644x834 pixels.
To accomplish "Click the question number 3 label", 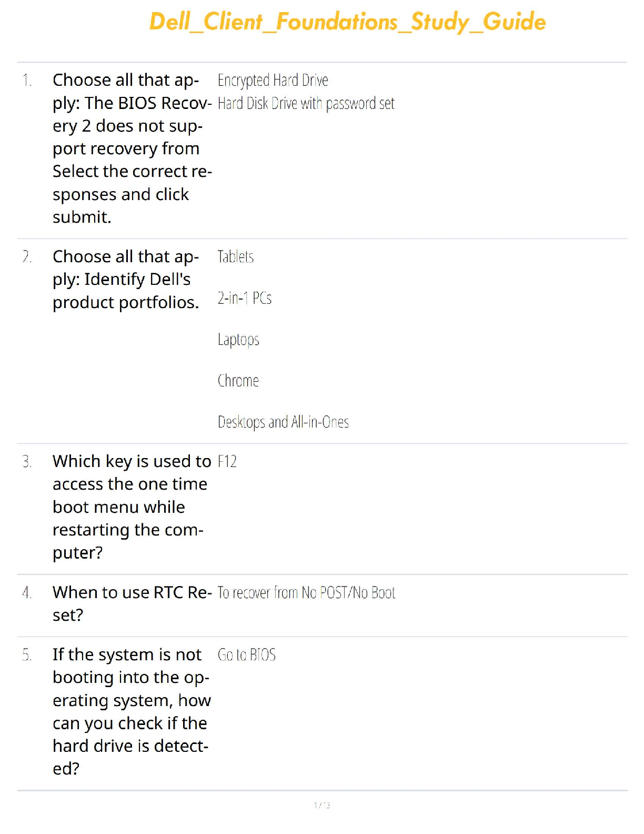I will tap(27, 462).
